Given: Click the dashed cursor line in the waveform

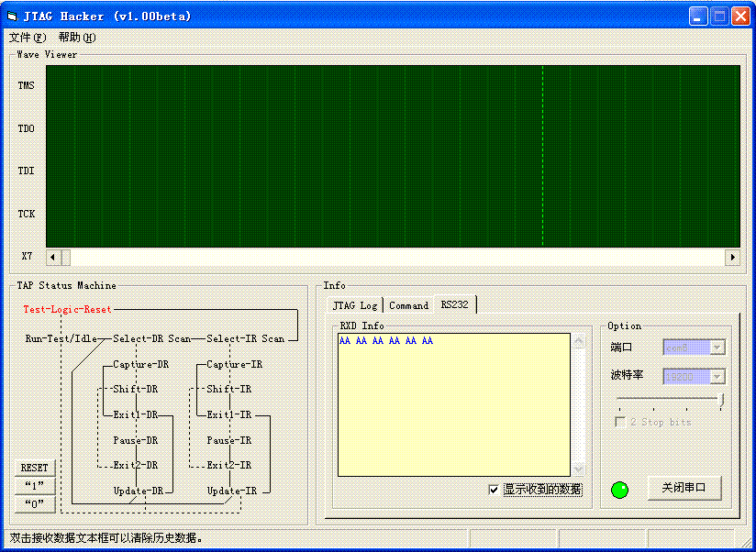Looking at the screenshot, I should (x=542, y=156).
